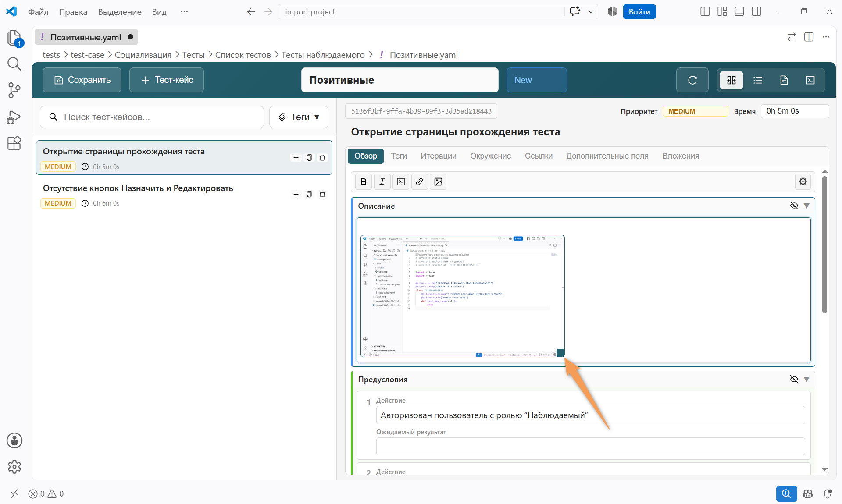Apply italic formatting in description editor
Screen dimensions: 842x504
(x=382, y=182)
